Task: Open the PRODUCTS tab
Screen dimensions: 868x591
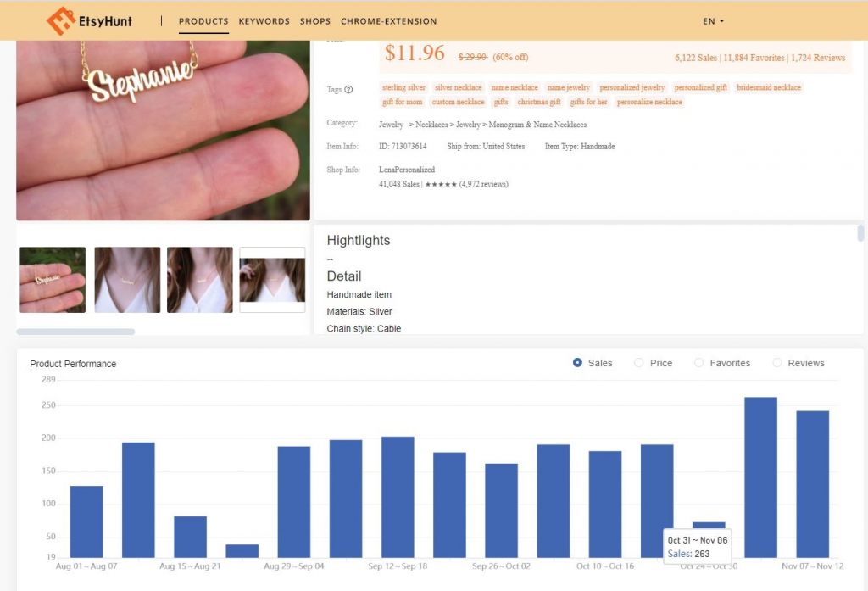Action: tap(203, 21)
